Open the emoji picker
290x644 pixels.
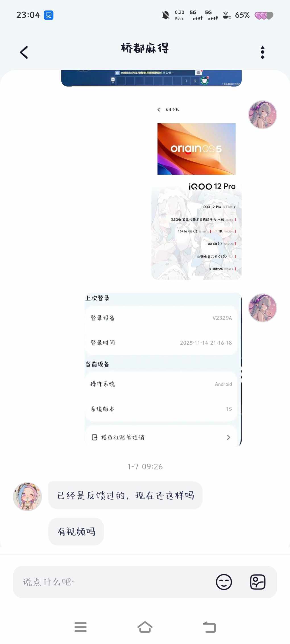(x=224, y=582)
